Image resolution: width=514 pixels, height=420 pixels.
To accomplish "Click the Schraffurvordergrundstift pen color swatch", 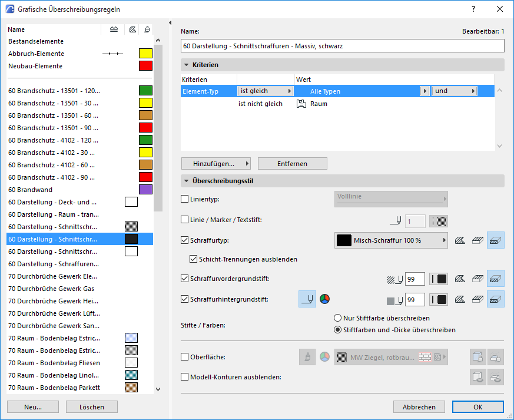I will pos(439,279).
